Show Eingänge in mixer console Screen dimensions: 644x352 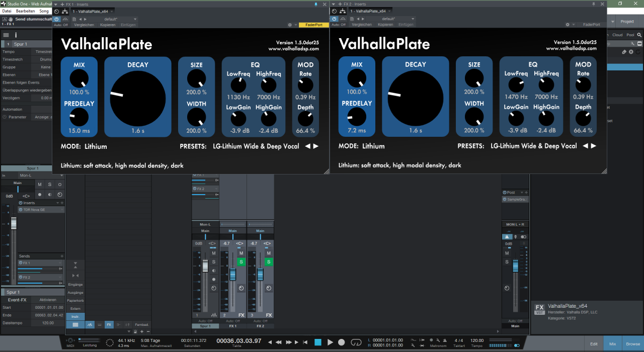(75, 285)
